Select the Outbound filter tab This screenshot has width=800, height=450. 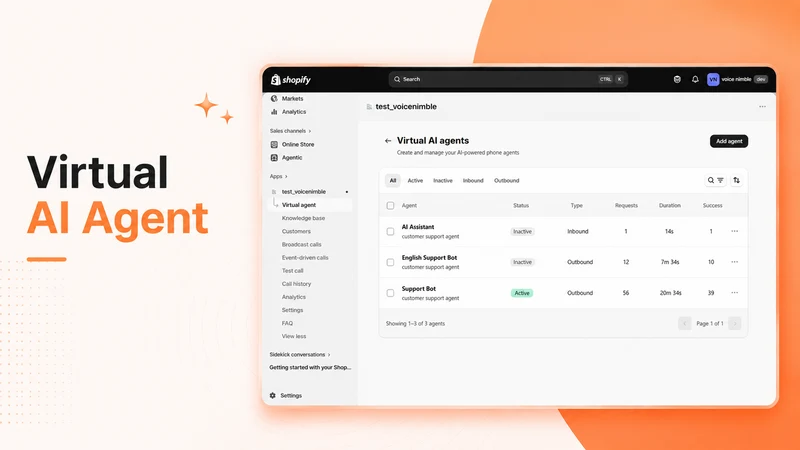pos(507,181)
